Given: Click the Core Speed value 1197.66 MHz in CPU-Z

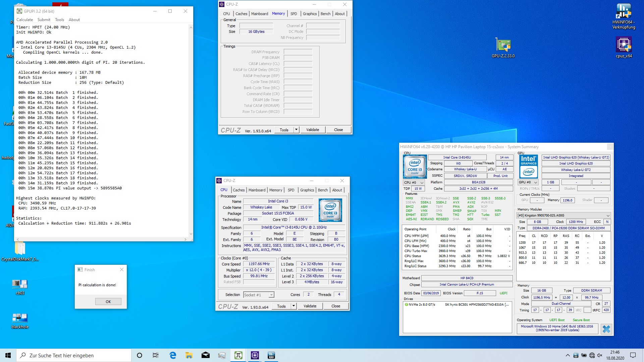Looking at the screenshot, I should point(259,264).
